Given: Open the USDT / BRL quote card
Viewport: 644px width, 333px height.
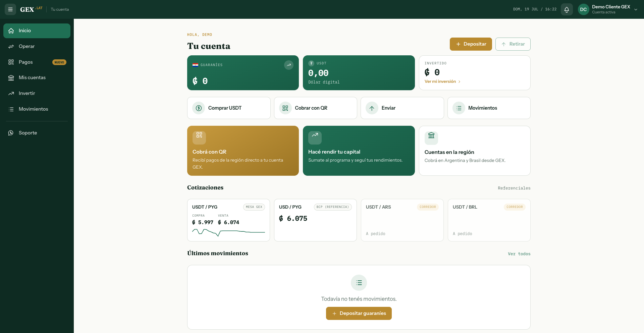Looking at the screenshot, I should [489, 220].
